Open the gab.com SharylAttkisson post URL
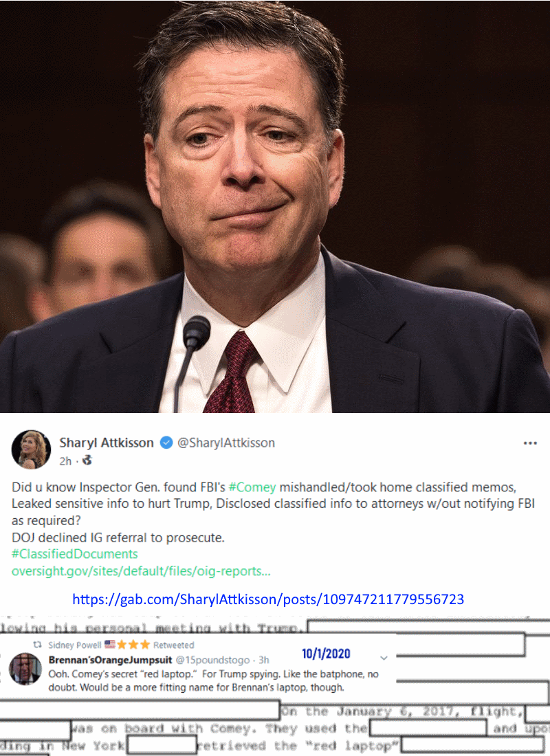The image size is (550, 756). point(267,599)
